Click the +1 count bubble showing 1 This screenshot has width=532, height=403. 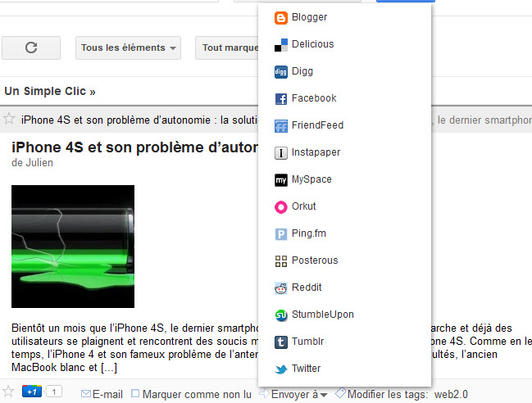pos(54,392)
